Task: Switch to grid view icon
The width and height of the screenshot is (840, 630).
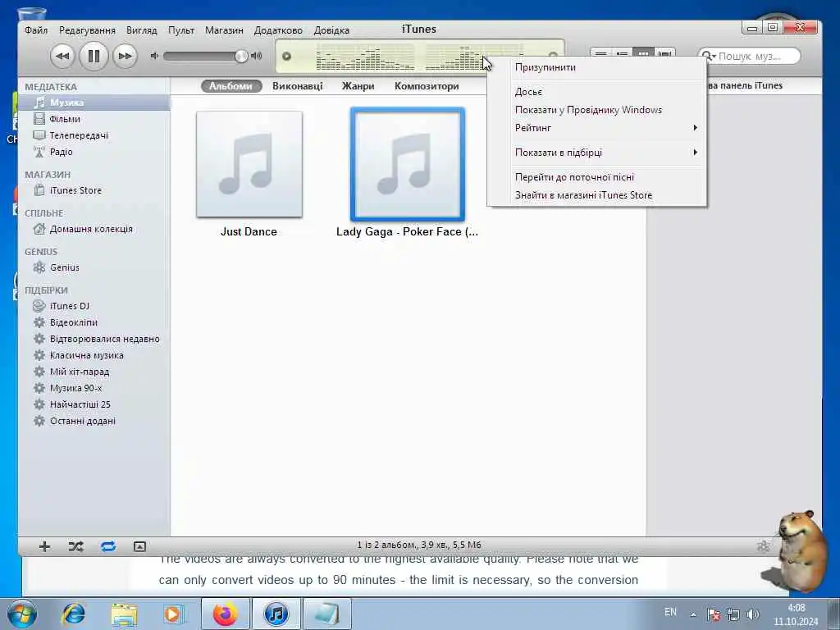Action: pyautogui.click(x=643, y=54)
